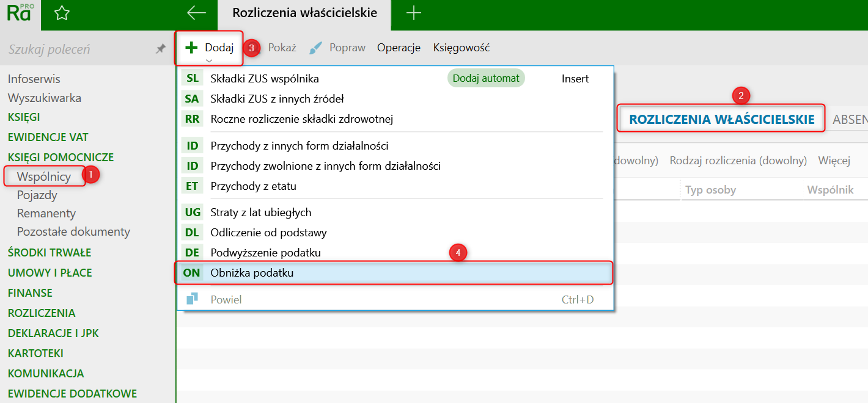The image size is (868, 403).
Task: Open the ROZLICZENIA WŁAŚCICIELSKIE section tab
Action: [x=722, y=119]
